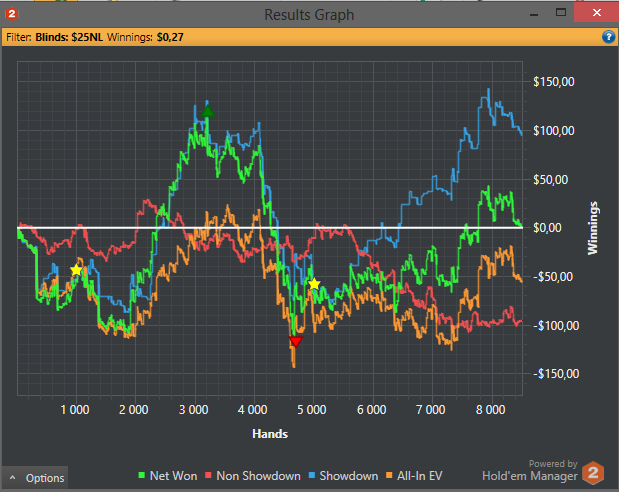Viewport: 619px width, 492px height.
Task: Click the green Net Won legend swatch
Action: click(142, 475)
